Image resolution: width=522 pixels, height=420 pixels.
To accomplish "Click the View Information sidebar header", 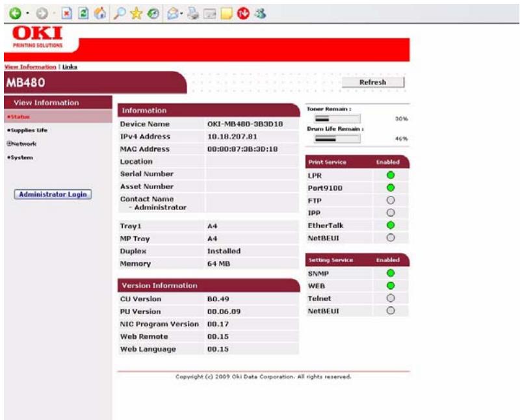I will pyautogui.click(x=58, y=103).
